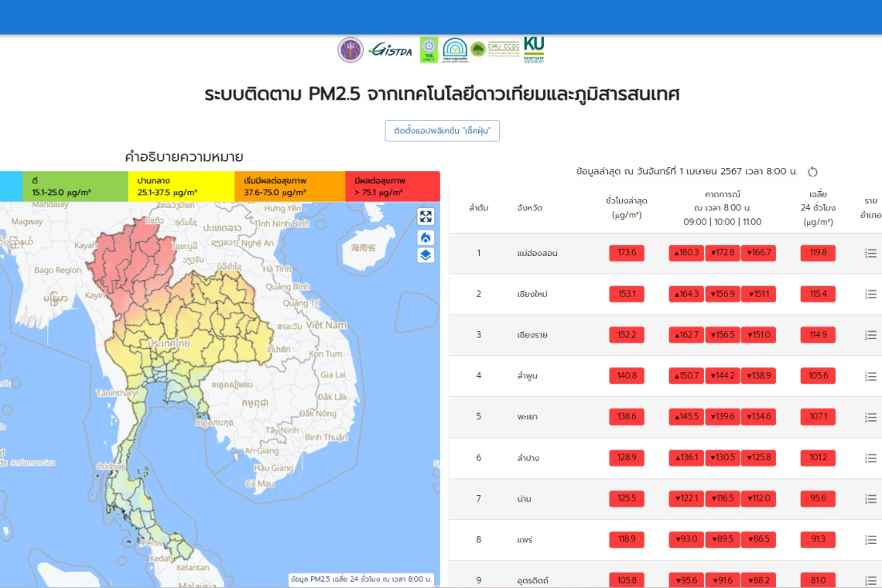Select the red unhealthy >75.1 legend swatch
The width and height of the screenshot is (882, 588).
[x=392, y=186]
